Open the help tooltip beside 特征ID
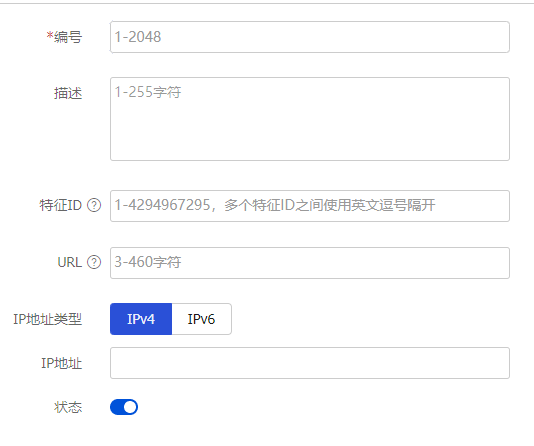 pyautogui.click(x=94, y=205)
